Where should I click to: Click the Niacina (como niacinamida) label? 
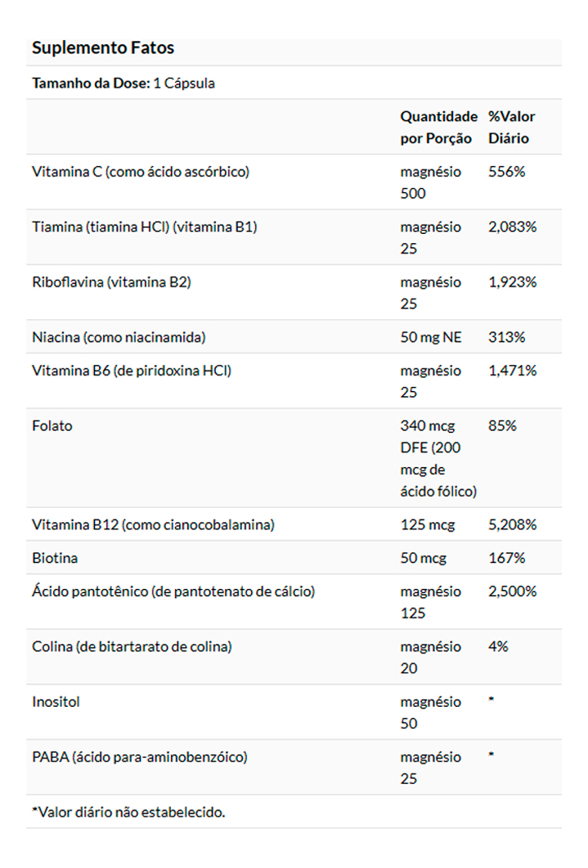pos(119,337)
